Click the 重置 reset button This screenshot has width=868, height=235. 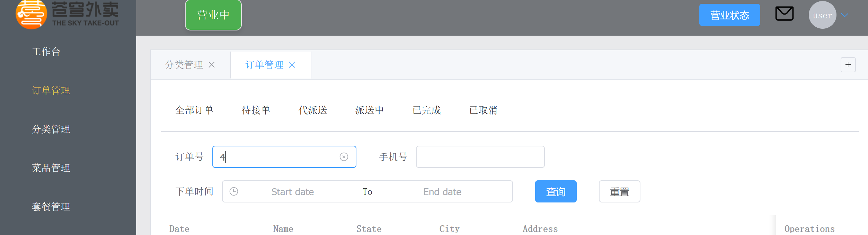[x=619, y=191]
